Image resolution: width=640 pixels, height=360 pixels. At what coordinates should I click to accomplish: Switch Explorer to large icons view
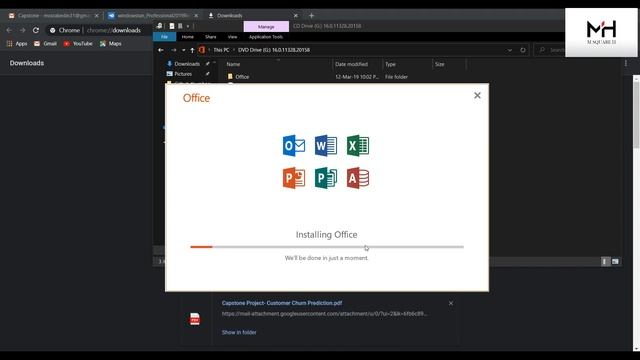pyautogui.click(x=615, y=262)
